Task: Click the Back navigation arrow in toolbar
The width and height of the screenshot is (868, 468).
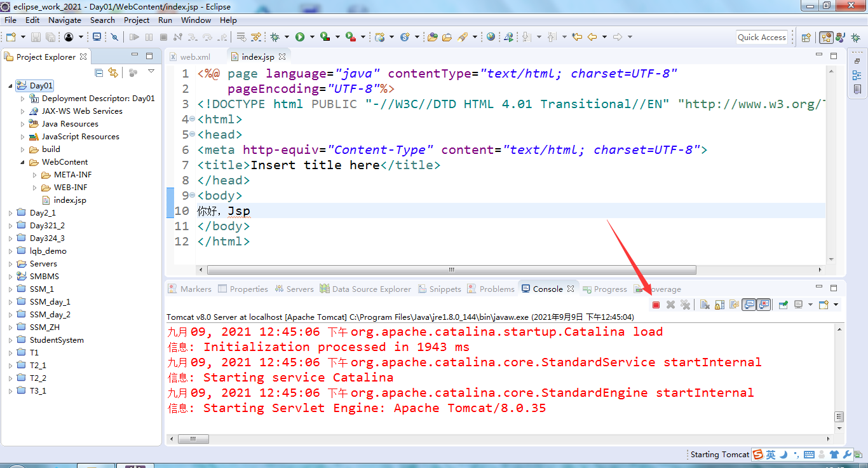Action: click(x=592, y=37)
